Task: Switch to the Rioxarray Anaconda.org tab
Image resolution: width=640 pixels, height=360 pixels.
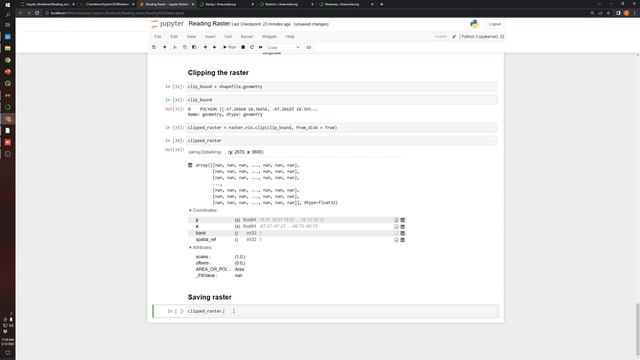Action: coord(347,4)
